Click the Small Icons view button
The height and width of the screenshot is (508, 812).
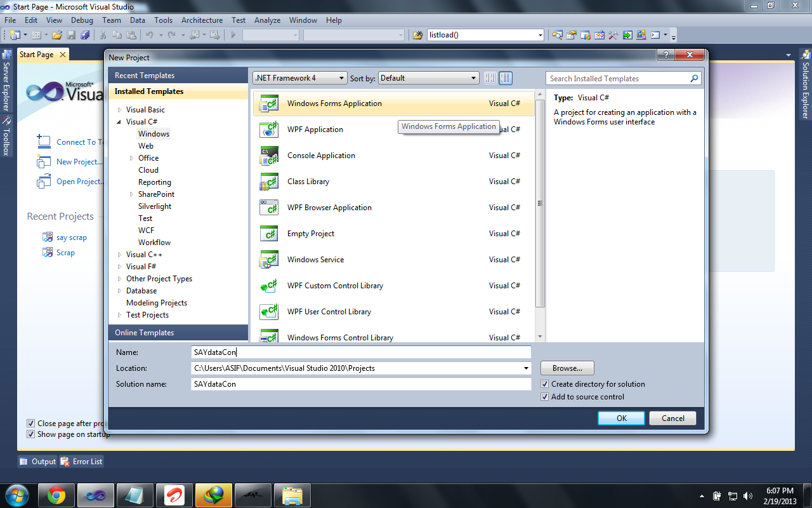(490, 78)
